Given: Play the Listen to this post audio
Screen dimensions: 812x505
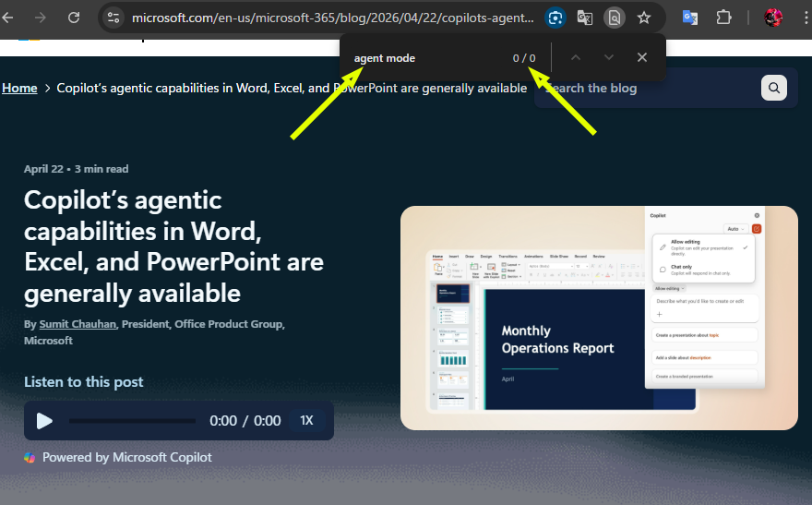Looking at the screenshot, I should [44, 421].
